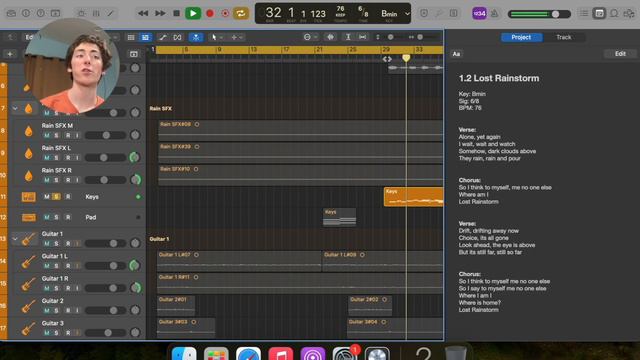This screenshot has width=640, height=360.
Task: Toggle the Flex icon in tracks toolbar
Action: tap(177, 37)
